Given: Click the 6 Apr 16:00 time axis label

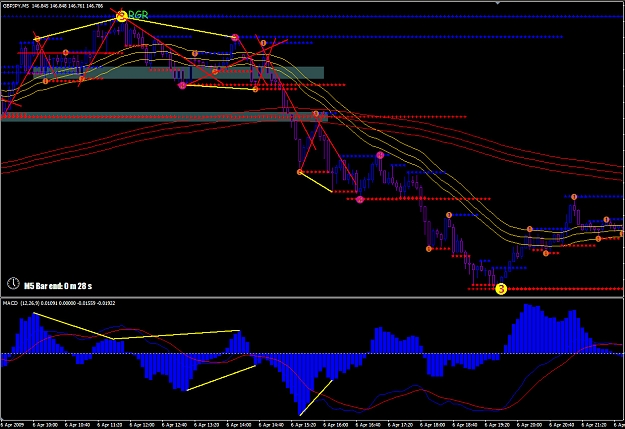Looking at the screenshot, I should point(336,425).
